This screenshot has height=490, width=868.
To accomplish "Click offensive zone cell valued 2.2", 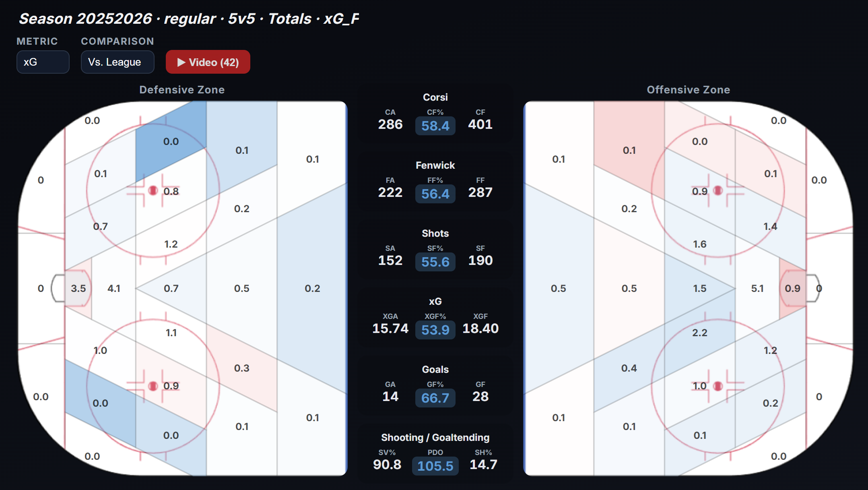I will (x=699, y=333).
